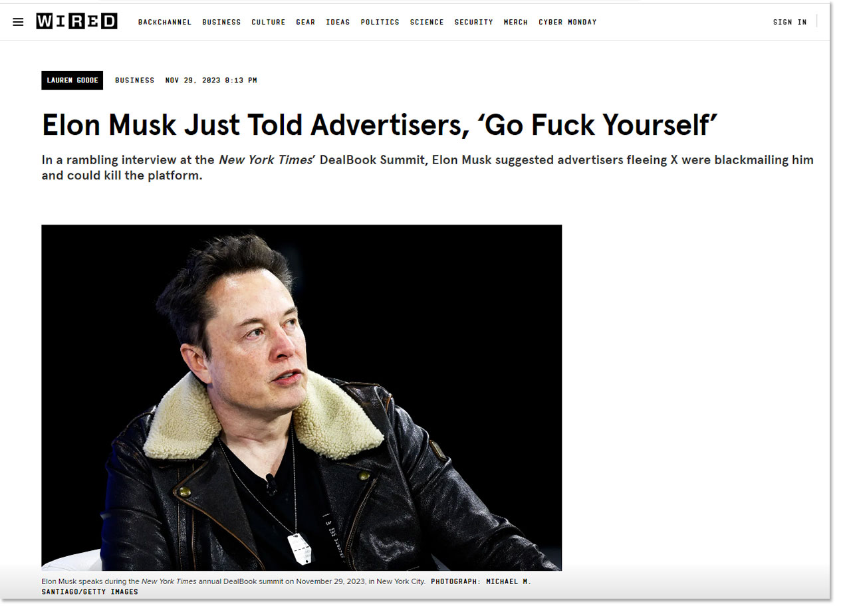Open the Backchannel section

click(x=164, y=22)
